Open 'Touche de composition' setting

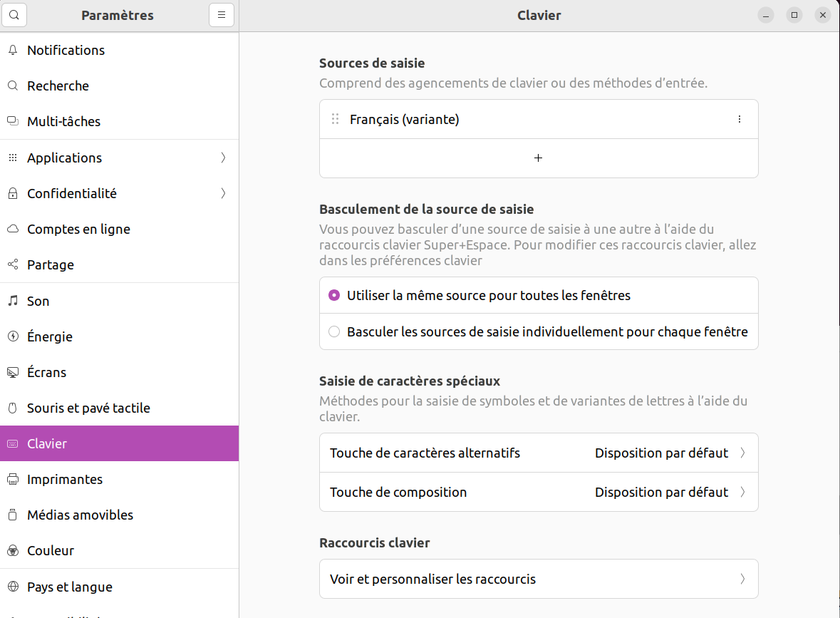click(x=538, y=492)
